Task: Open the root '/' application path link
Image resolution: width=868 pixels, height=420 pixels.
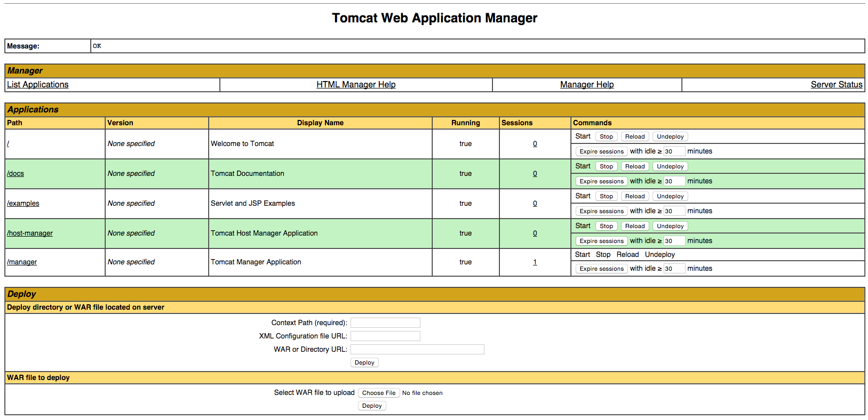Action: point(8,144)
